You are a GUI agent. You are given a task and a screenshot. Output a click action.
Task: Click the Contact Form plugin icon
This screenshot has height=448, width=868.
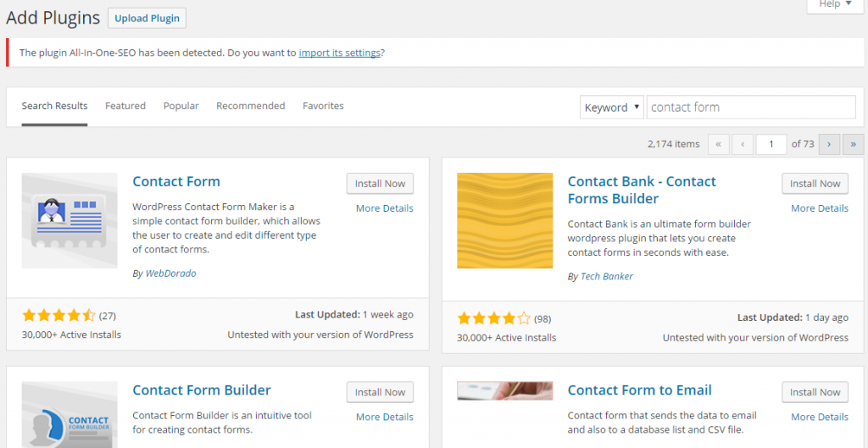click(70, 220)
